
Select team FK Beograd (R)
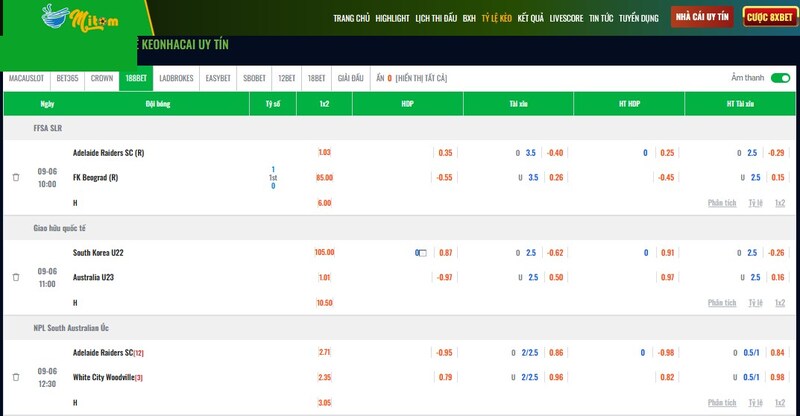tap(95, 178)
